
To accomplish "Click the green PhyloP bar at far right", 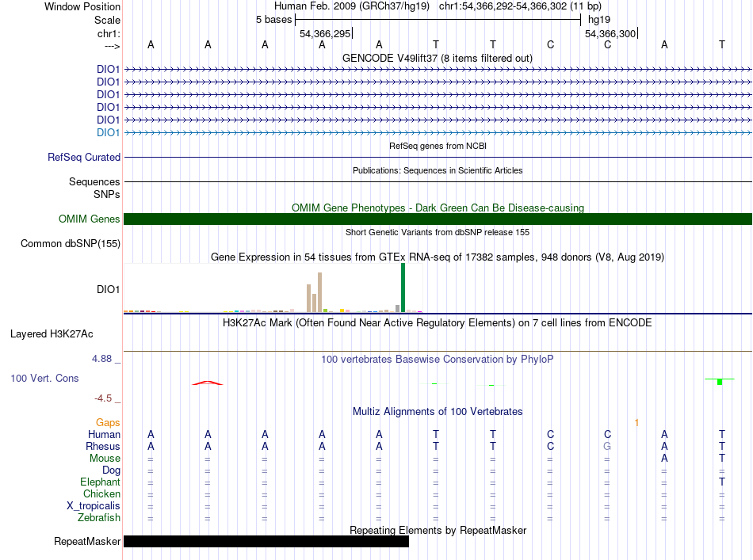I will [720, 382].
